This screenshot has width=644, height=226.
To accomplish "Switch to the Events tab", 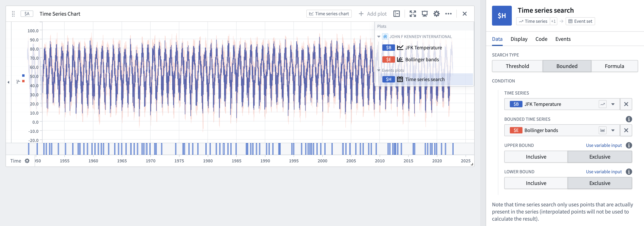I will click(563, 39).
